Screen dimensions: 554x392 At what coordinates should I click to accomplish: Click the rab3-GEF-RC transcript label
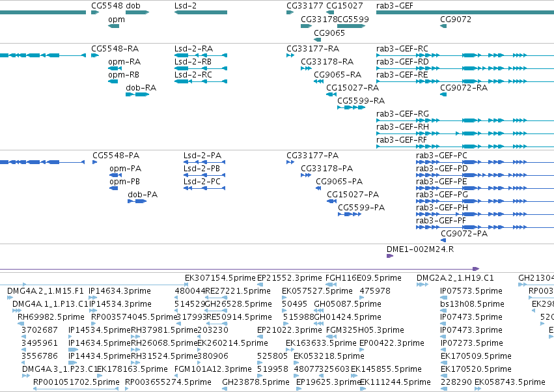click(x=402, y=48)
